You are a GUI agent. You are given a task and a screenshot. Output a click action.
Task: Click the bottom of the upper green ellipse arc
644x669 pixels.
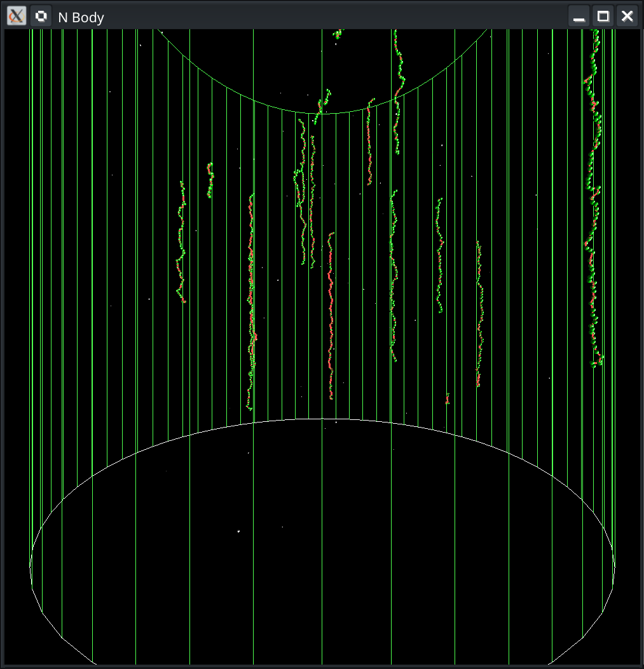coord(322,114)
